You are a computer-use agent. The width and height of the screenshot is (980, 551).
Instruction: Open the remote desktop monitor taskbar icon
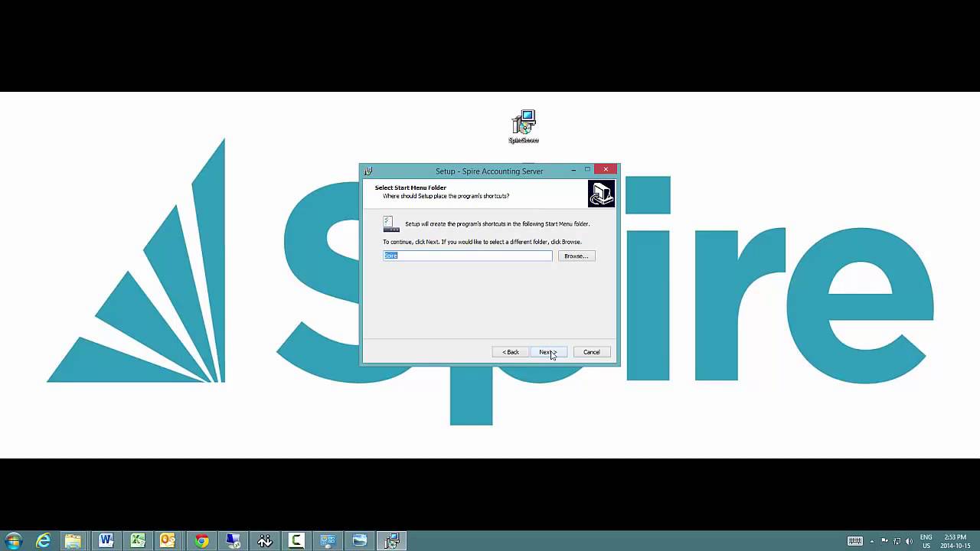[x=233, y=540]
